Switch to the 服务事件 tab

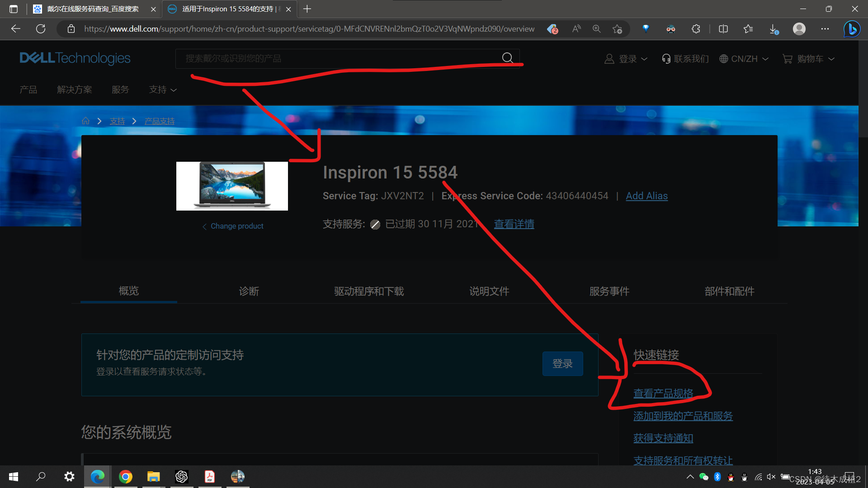tap(609, 291)
